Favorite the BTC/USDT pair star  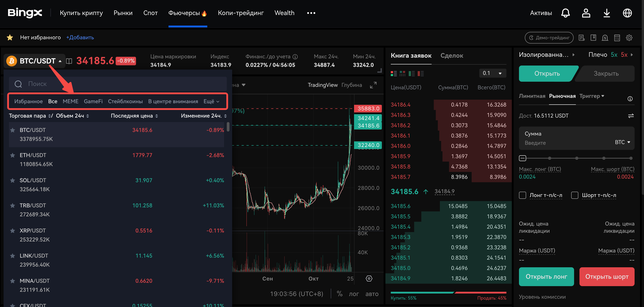pos(13,130)
